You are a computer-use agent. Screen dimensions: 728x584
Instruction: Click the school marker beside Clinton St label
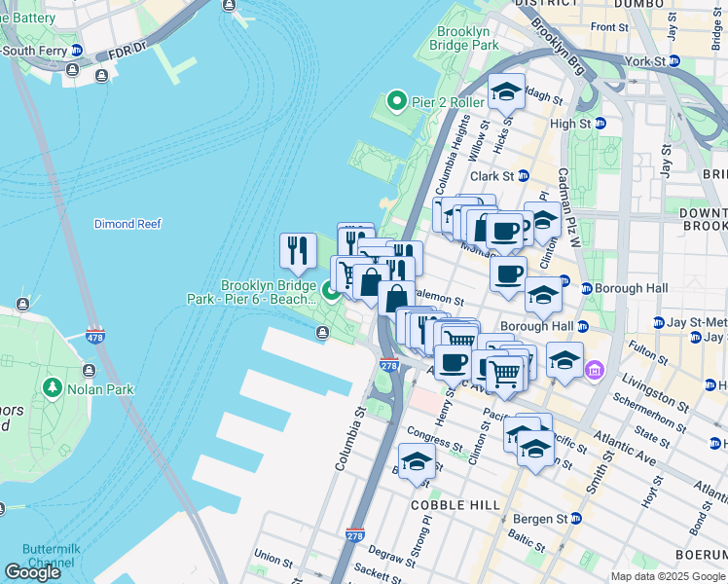pyautogui.click(x=543, y=220)
